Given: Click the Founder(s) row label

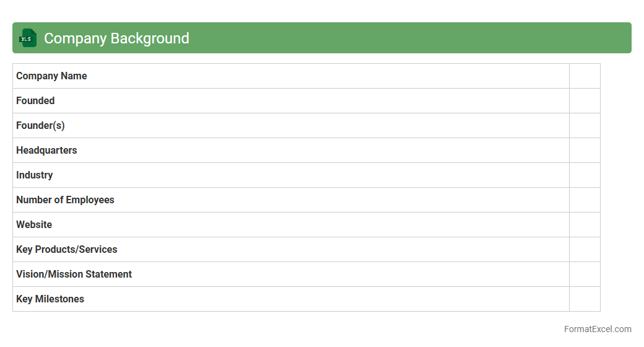Looking at the screenshot, I should tap(40, 126).
